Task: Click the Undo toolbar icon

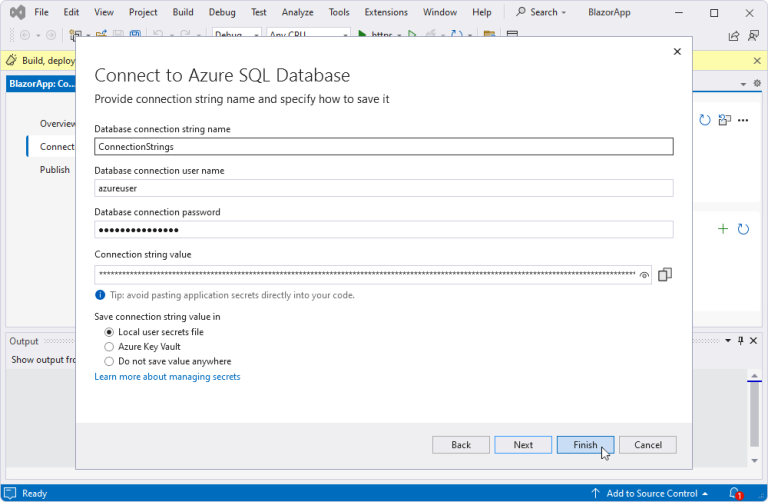Action: point(158,34)
